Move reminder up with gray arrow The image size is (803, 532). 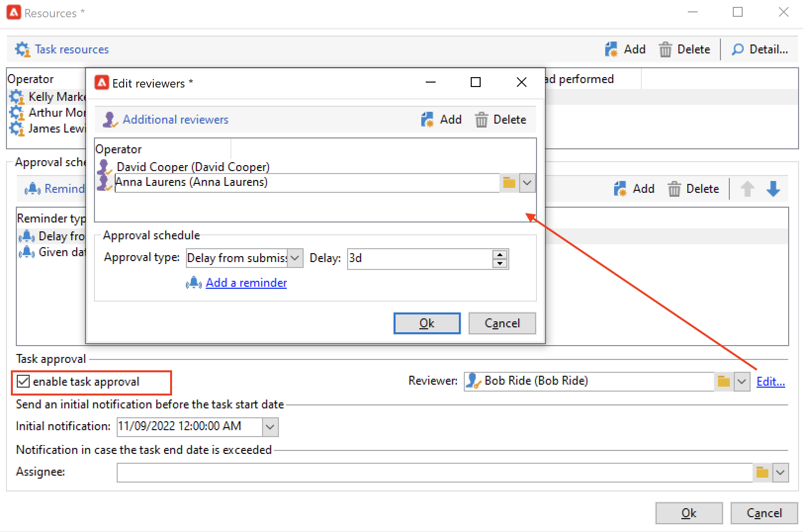click(x=748, y=189)
